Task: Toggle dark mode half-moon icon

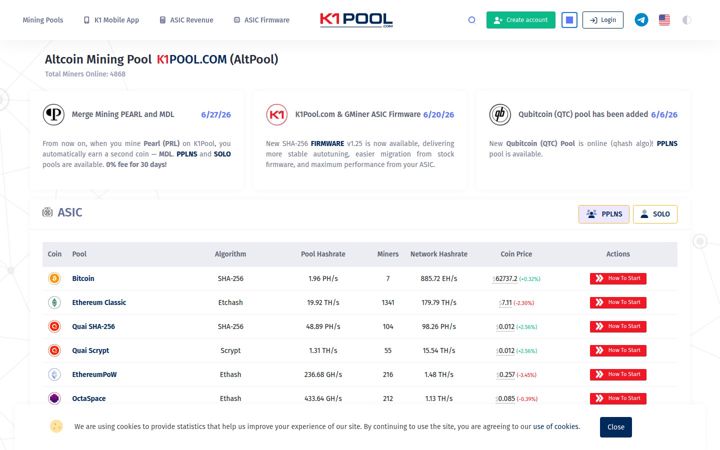Action: tap(686, 20)
